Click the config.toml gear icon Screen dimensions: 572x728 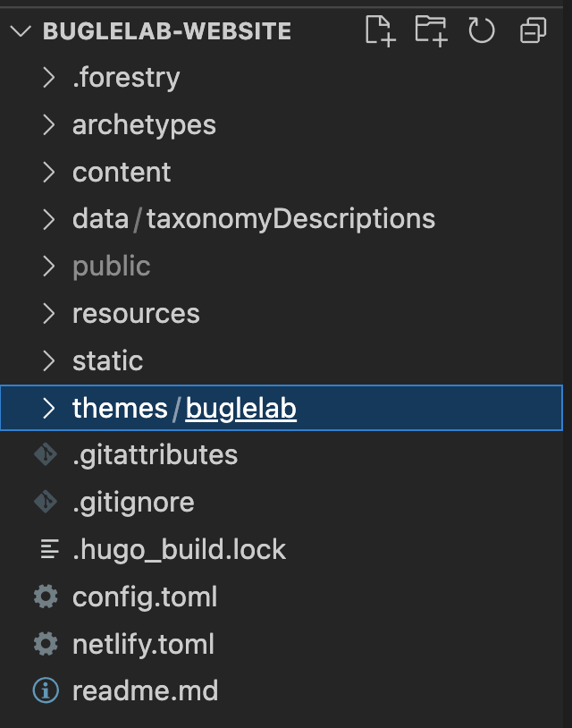click(x=45, y=597)
